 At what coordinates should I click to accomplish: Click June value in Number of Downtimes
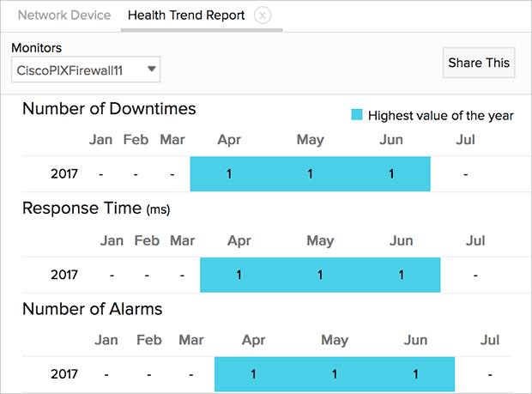(390, 173)
